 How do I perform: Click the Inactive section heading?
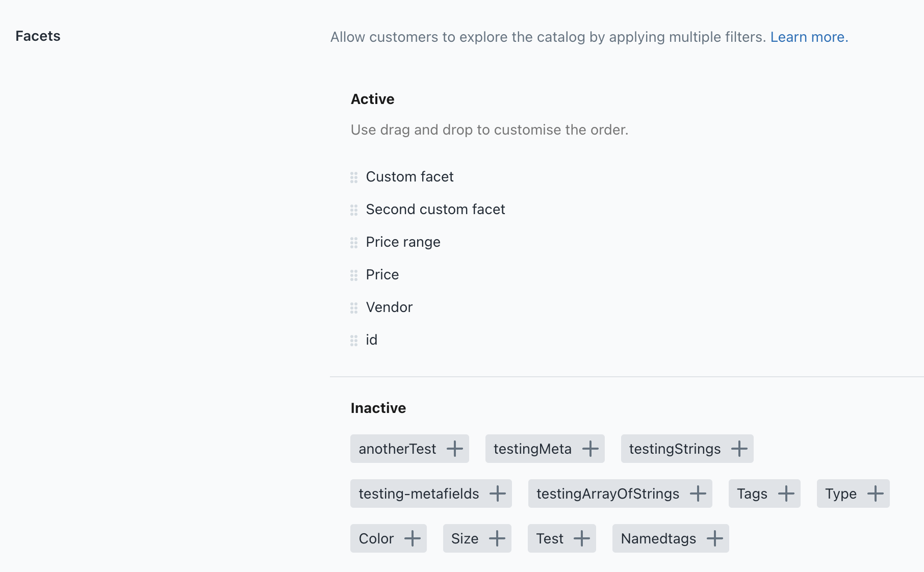coord(378,408)
